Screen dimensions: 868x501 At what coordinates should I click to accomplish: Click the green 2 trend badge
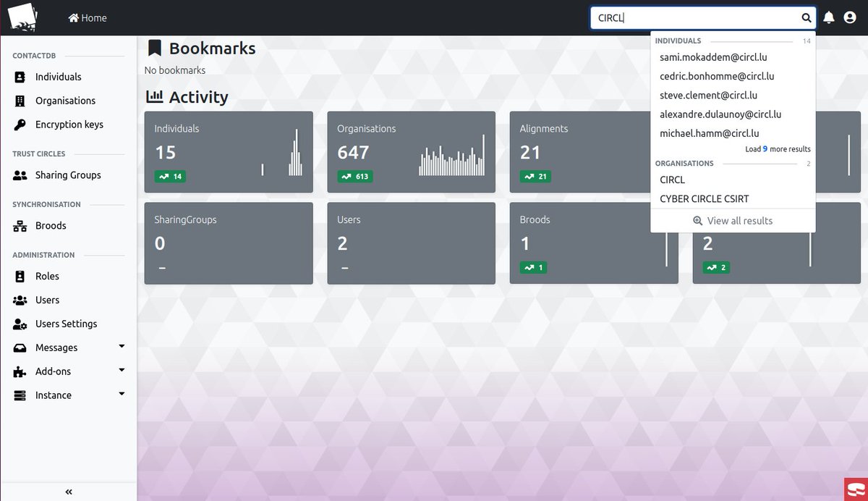(x=716, y=267)
